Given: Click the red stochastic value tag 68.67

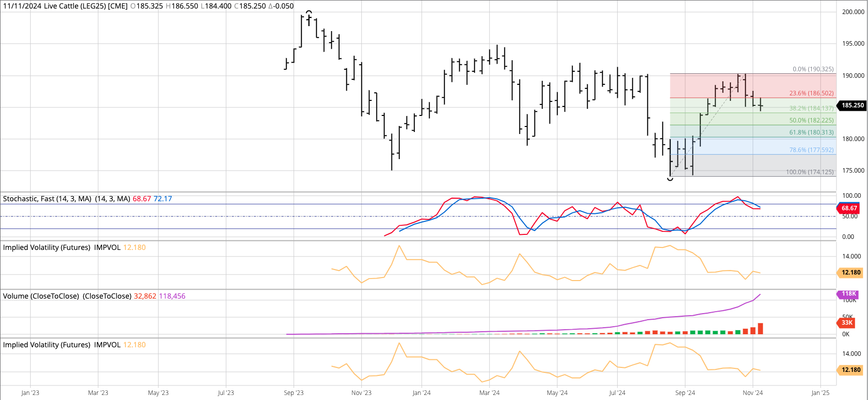Looking at the screenshot, I should 849,208.
